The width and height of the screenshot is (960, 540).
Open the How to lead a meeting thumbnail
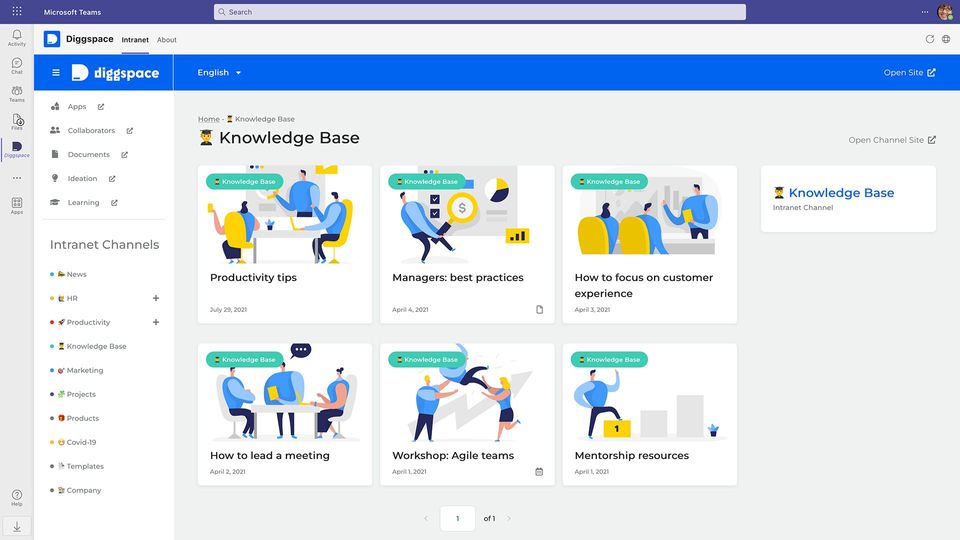[285, 392]
